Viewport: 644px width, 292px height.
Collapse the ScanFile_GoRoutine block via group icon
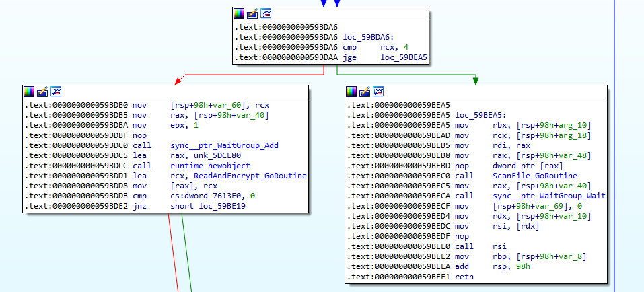click(379, 91)
